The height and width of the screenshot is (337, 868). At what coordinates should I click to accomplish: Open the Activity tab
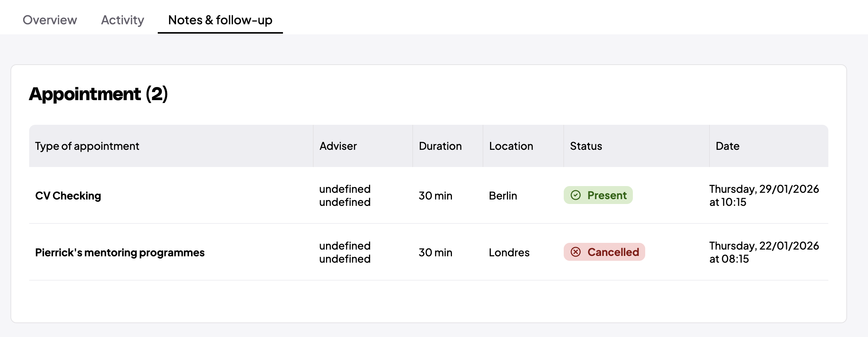click(123, 20)
